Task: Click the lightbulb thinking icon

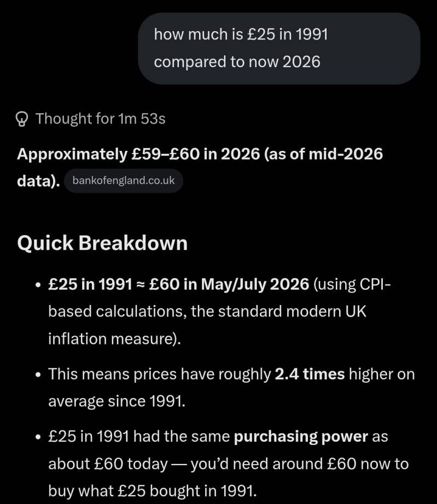Action: click(x=21, y=119)
